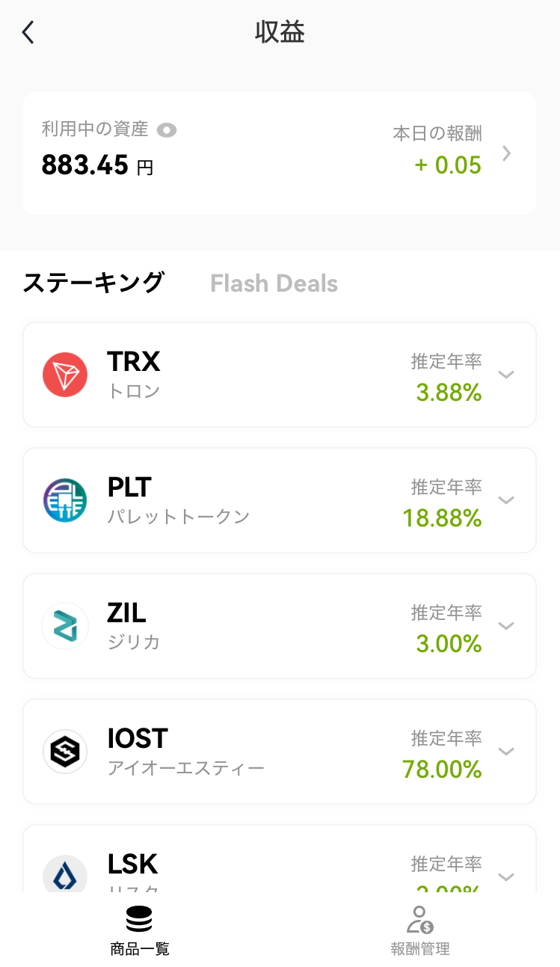The image size is (560, 967).
Task: Open today's rewards details chevron
Action: 507,153
